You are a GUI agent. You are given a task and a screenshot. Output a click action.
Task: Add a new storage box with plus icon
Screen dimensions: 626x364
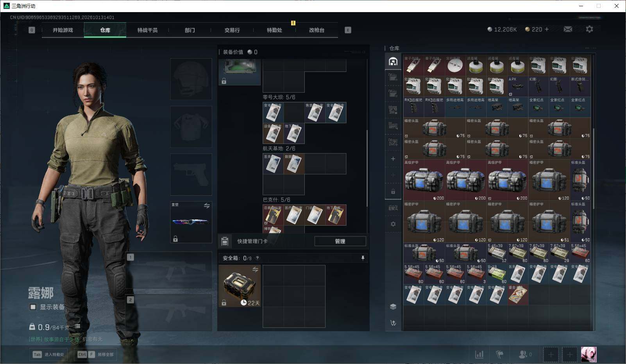tap(393, 159)
